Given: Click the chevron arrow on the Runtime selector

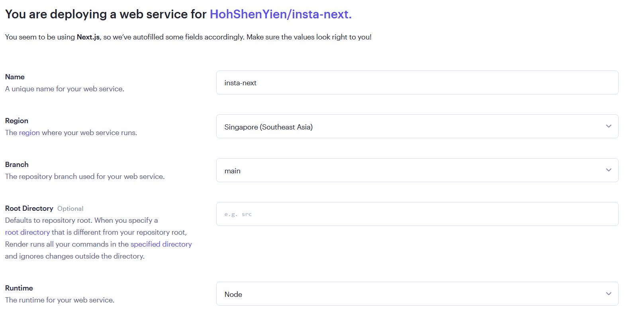Looking at the screenshot, I should 608,294.
